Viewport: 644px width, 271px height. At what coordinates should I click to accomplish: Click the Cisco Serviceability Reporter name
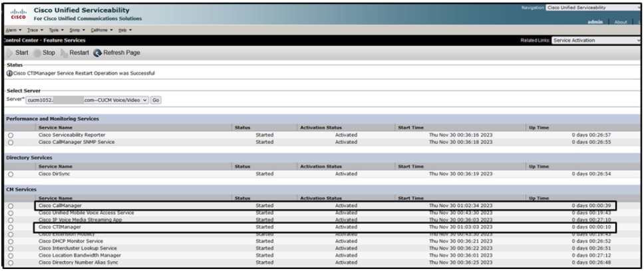[72, 135]
